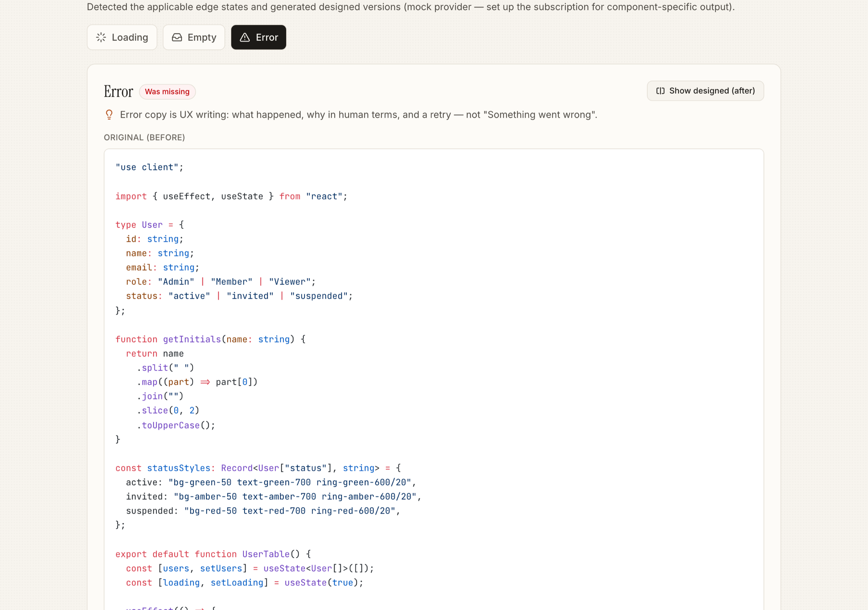
Task: Click the Error heading
Action: (118, 91)
